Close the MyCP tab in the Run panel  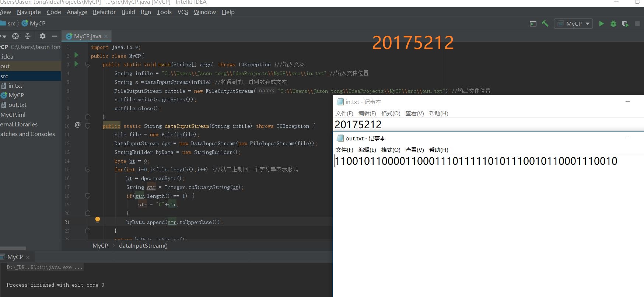click(x=28, y=257)
